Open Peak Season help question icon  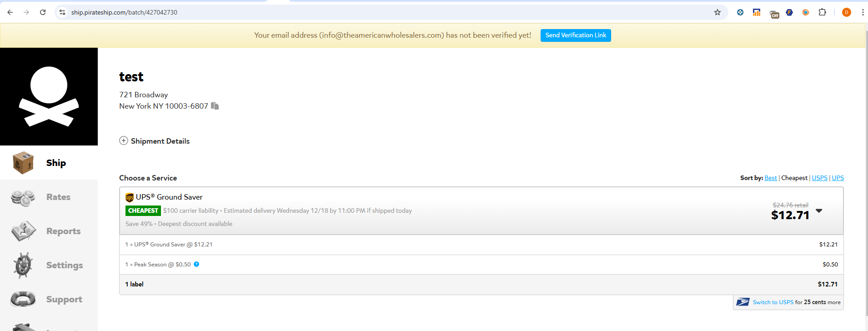coord(196,264)
